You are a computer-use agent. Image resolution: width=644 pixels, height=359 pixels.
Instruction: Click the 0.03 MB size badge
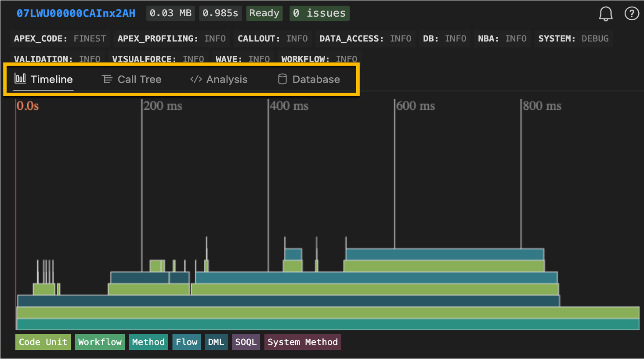pos(171,13)
